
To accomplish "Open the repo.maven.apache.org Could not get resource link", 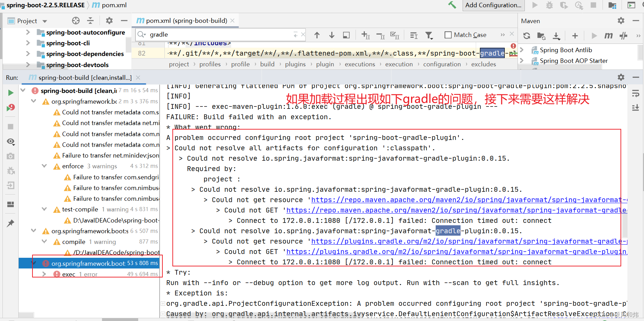I will pos(469,200).
